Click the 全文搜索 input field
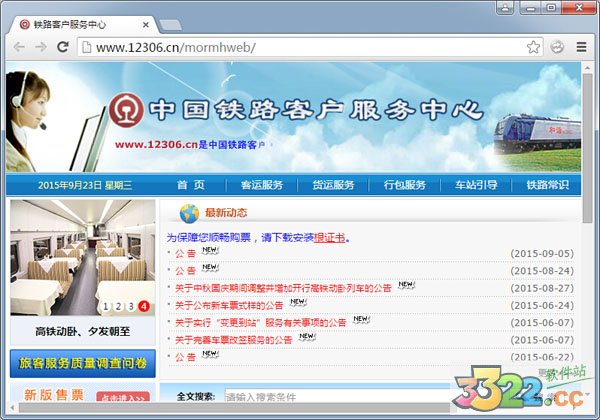The width and height of the screenshot is (600, 420). pos(337,396)
